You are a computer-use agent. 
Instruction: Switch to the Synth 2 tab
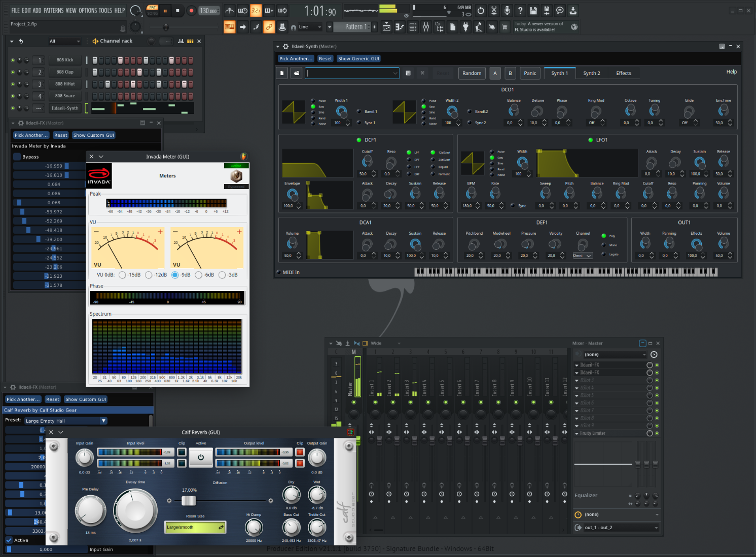(591, 73)
